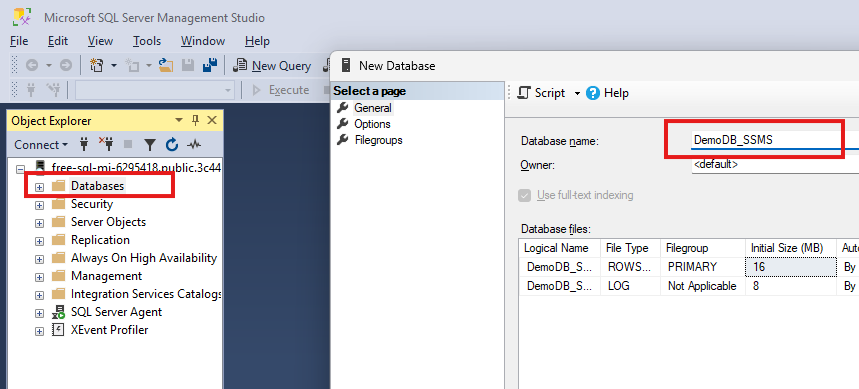Screen dimensions: 859x389
Task: Click the Not Applicable filegroup cell
Action: [x=703, y=286]
